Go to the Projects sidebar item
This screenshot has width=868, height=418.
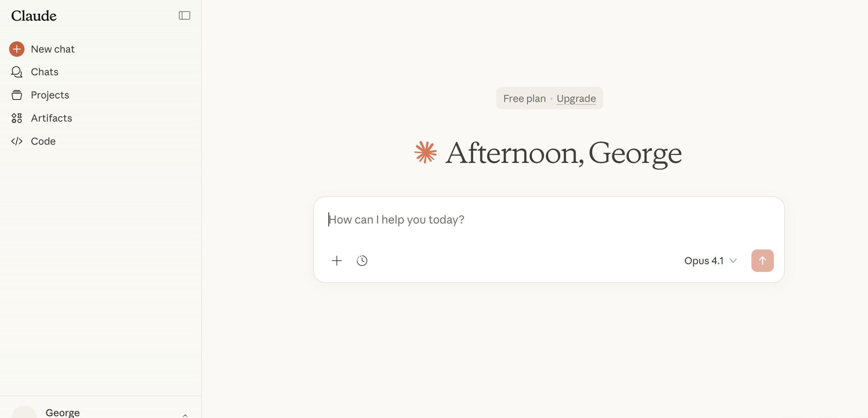pyautogui.click(x=50, y=95)
